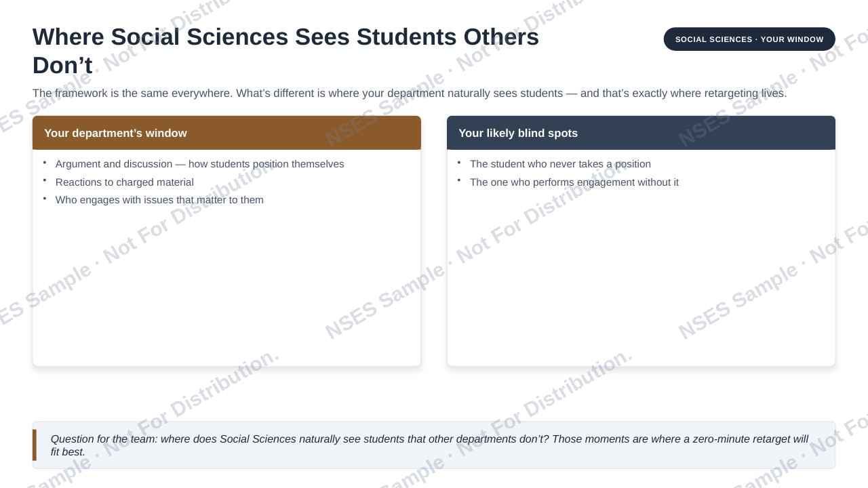Click bullet dot before performs engagement
This screenshot has width=868, height=488.
coord(459,180)
